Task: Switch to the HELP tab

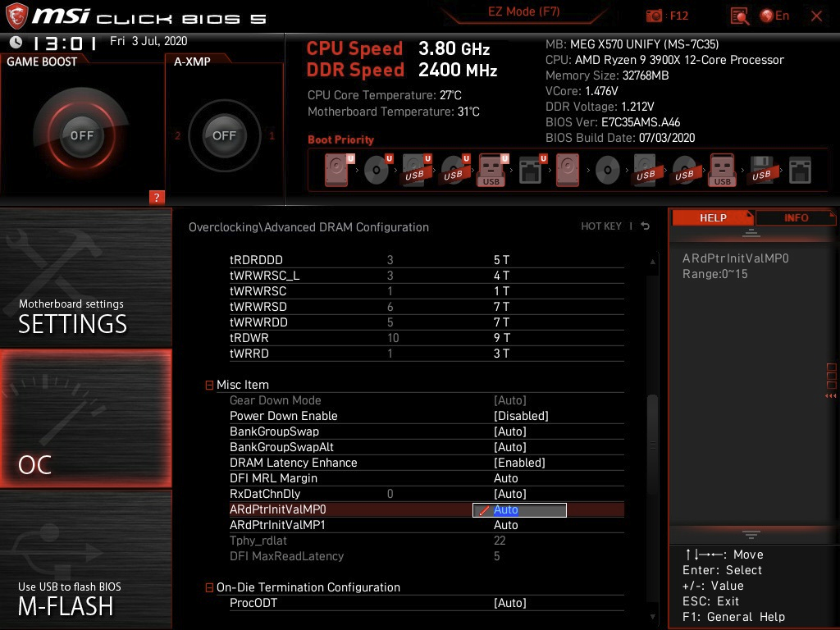Action: coord(713,218)
